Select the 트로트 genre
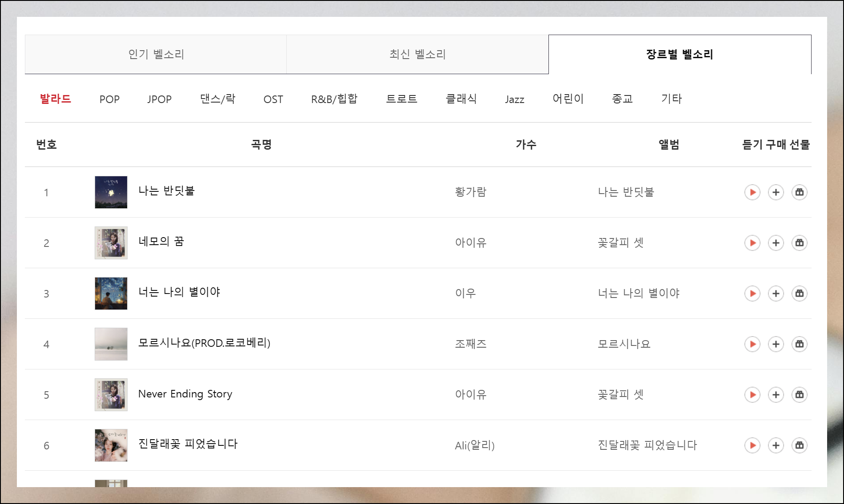This screenshot has height=504, width=844. point(402,99)
